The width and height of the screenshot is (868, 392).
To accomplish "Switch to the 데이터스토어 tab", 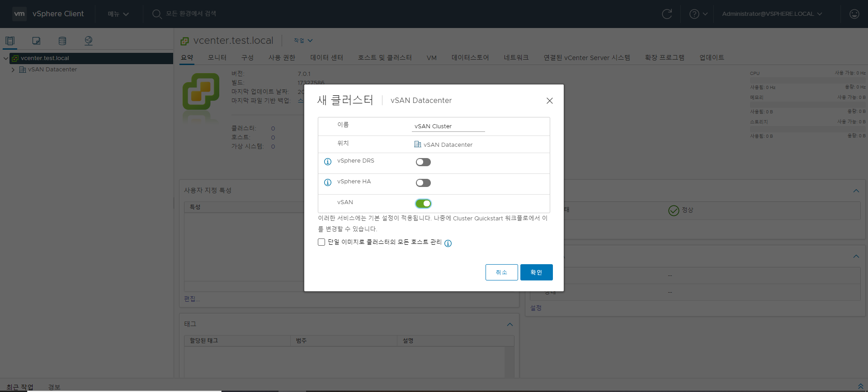I will 470,58.
